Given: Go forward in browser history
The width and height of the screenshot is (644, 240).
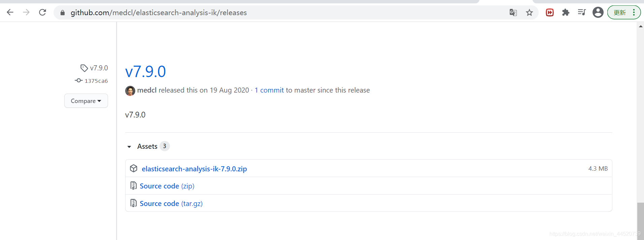Looking at the screenshot, I should click(x=26, y=12).
